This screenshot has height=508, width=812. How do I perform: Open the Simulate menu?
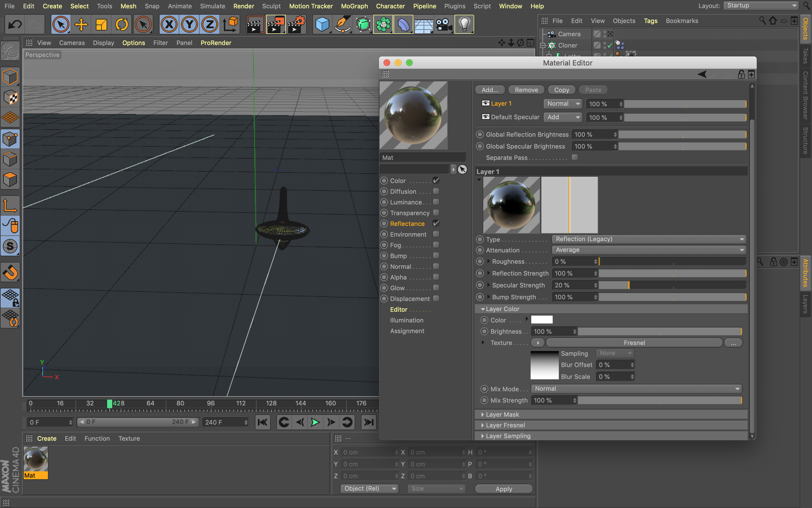click(x=212, y=6)
